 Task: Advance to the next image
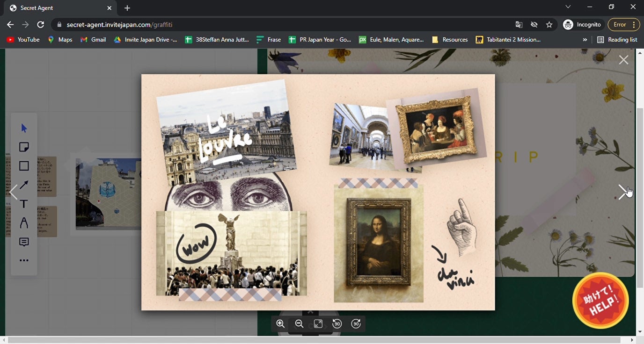coord(623,192)
